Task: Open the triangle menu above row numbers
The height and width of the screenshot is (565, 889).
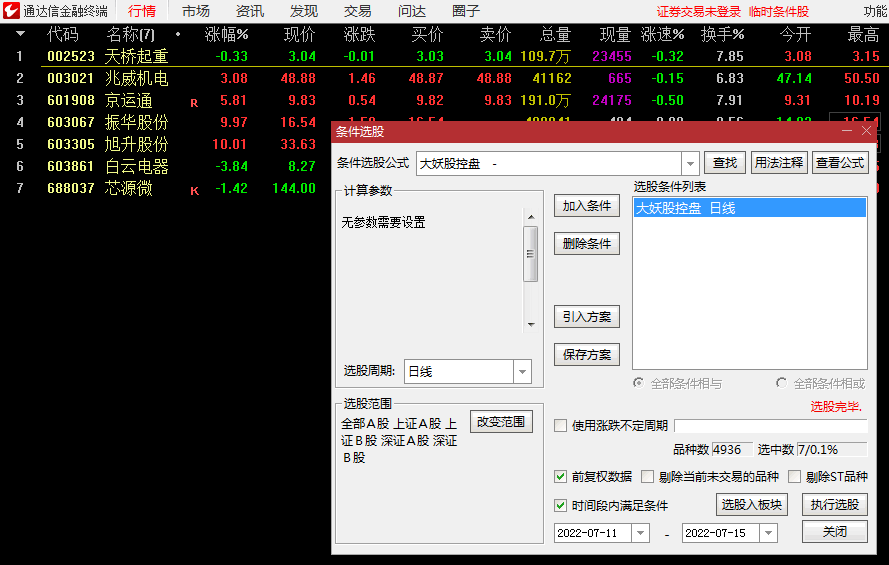Action: [20, 34]
